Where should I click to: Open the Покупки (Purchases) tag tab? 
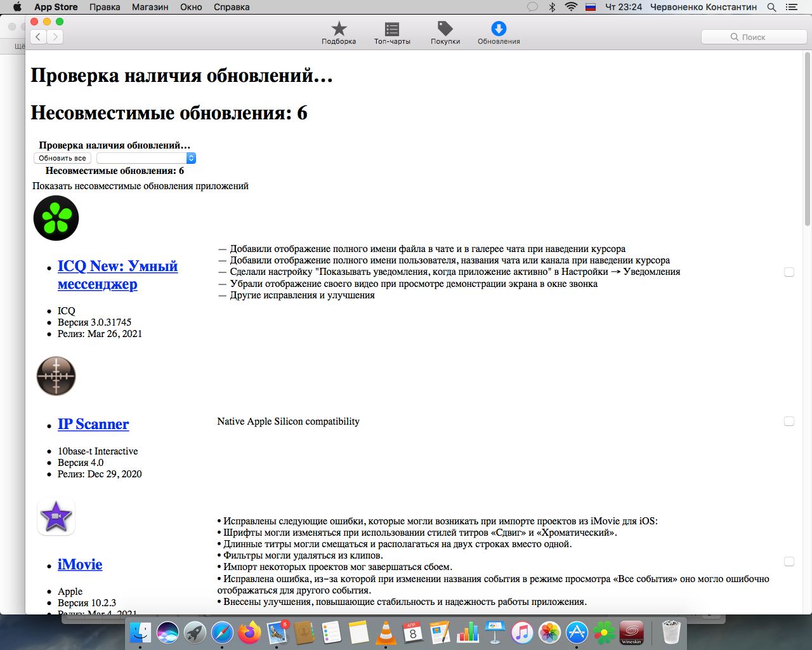click(x=445, y=33)
